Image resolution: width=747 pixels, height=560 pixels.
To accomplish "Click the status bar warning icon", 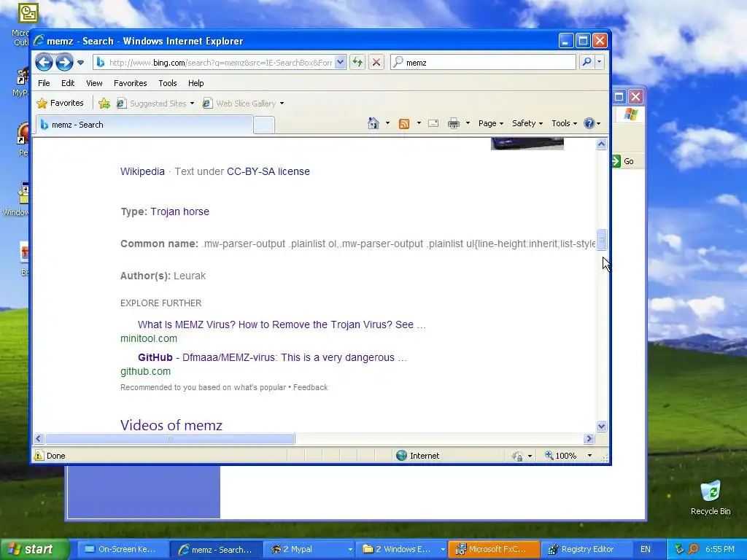I will [x=39, y=455].
